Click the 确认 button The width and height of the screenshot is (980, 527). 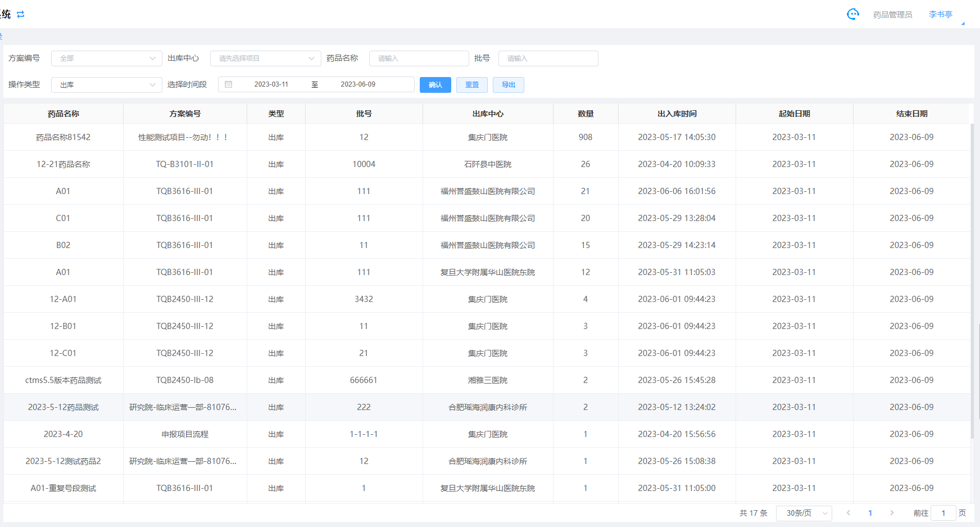point(435,85)
